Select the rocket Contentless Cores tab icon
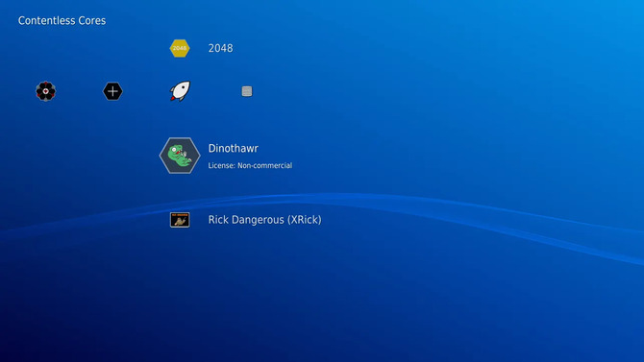 click(x=180, y=91)
